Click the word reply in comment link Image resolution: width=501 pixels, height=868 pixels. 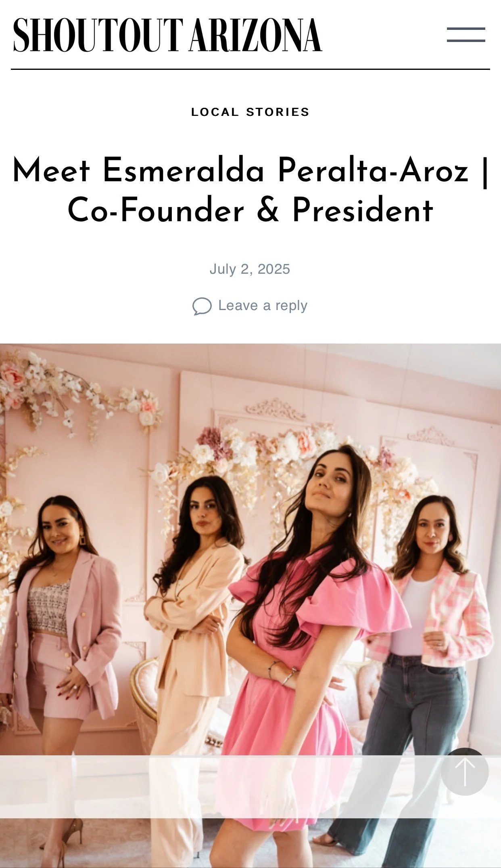pyautogui.click(x=291, y=306)
